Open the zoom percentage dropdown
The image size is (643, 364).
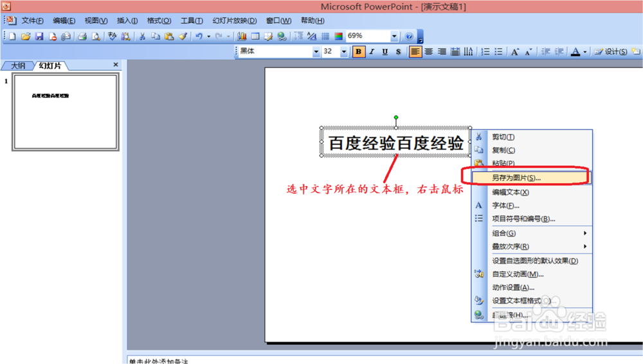(x=394, y=37)
